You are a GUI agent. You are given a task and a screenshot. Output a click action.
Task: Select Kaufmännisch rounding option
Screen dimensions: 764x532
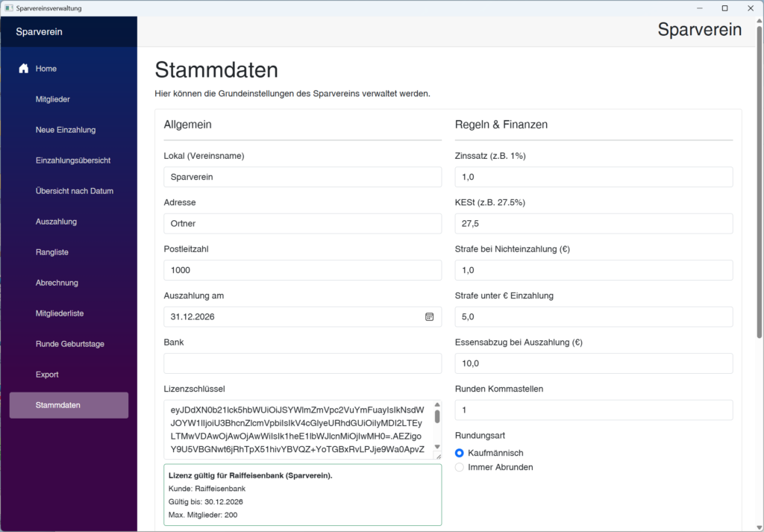[x=460, y=453]
